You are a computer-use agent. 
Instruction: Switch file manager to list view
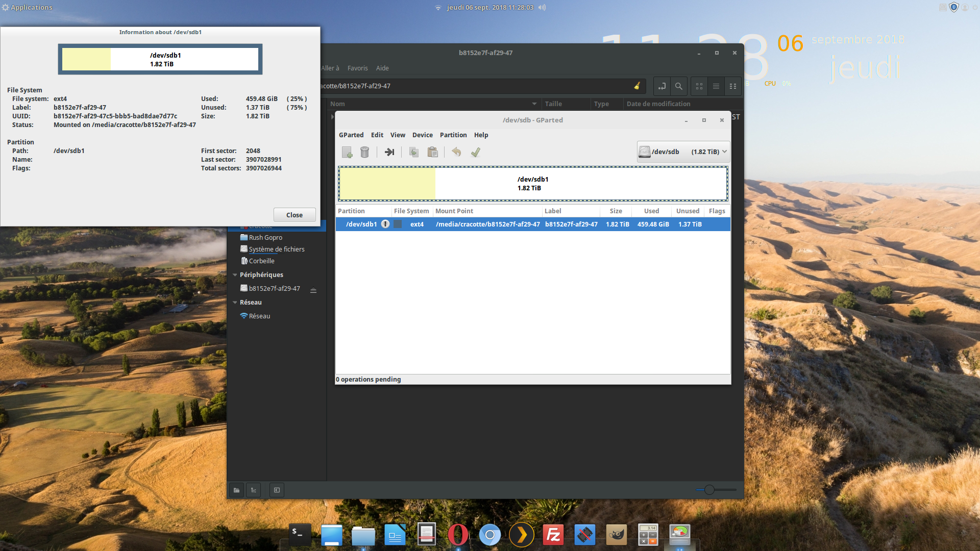point(716,86)
